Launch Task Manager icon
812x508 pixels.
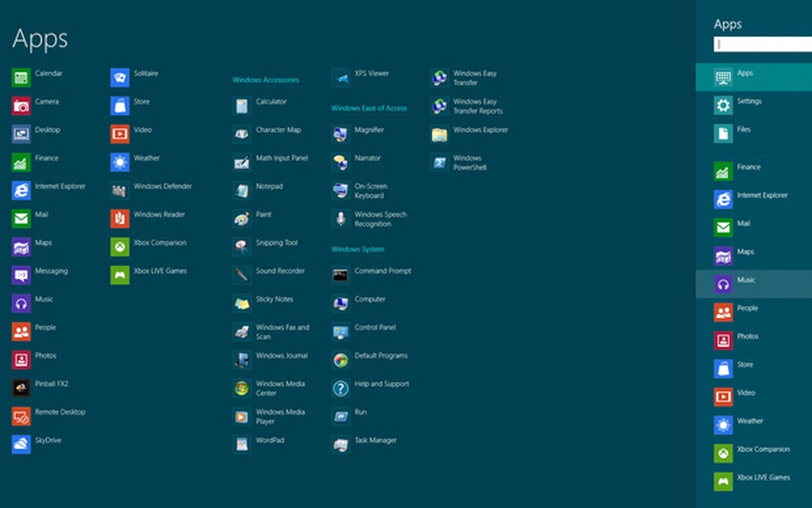point(341,444)
